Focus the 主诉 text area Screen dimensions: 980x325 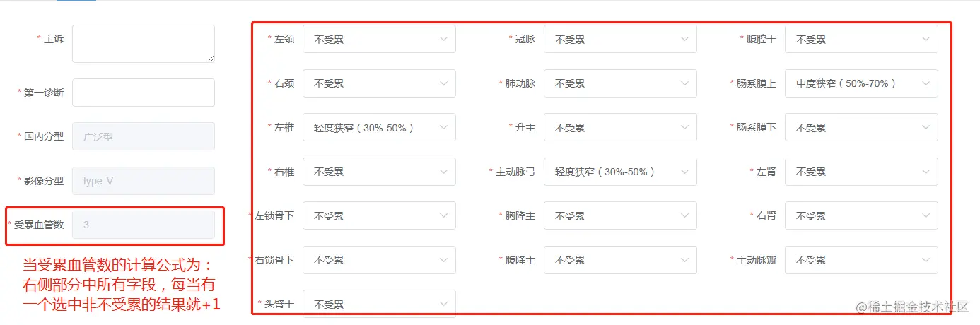click(x=144, y=44)
